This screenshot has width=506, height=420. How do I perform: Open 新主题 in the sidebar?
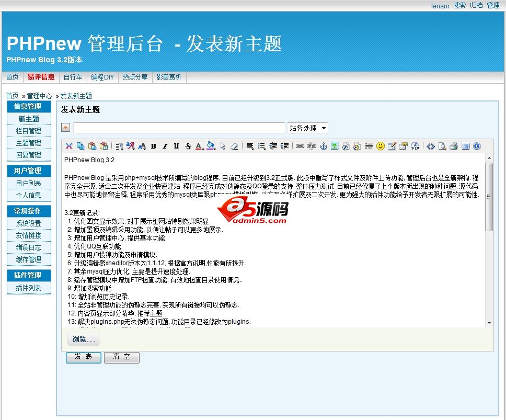(29, 119)
